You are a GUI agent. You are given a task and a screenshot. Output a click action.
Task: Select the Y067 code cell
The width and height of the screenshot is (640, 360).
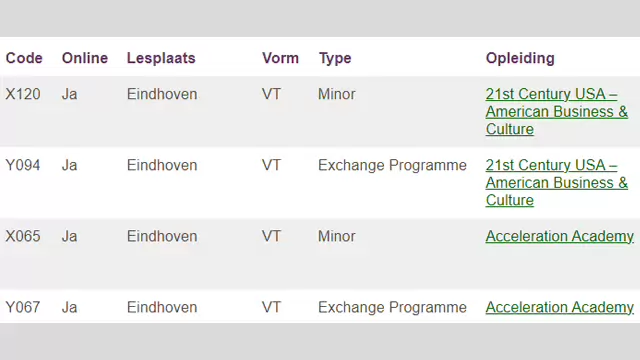point(23,307)
